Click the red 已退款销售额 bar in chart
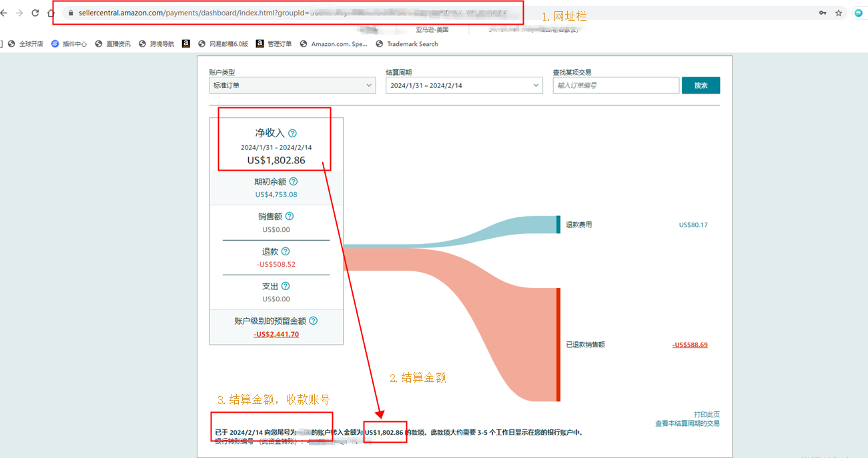 pos(558,344)
